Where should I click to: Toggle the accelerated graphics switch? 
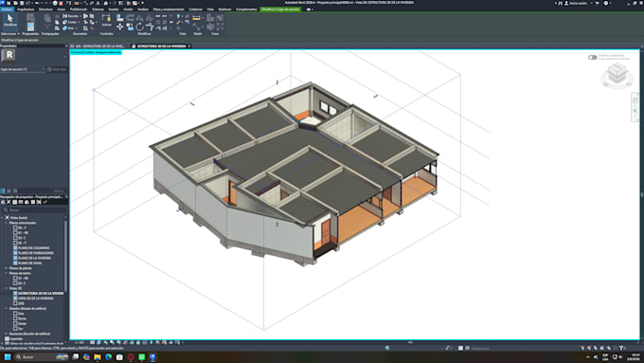tap(592, 57)
